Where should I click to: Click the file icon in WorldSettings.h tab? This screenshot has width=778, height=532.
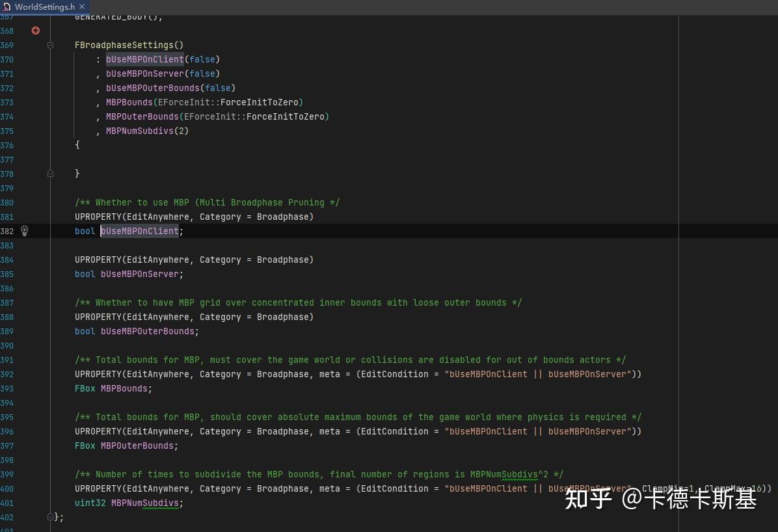coord(7,7)
